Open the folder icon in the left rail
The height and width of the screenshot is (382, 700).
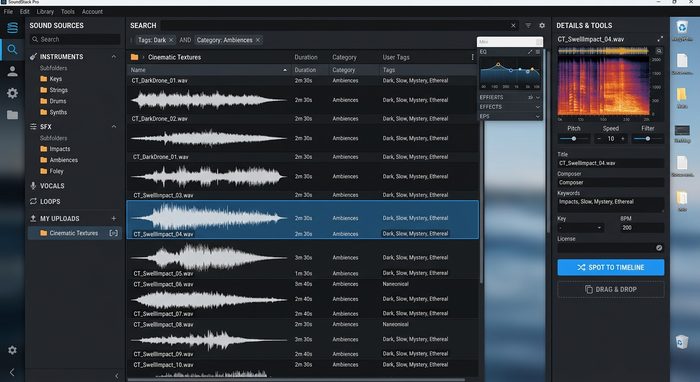tap(12, 115)
